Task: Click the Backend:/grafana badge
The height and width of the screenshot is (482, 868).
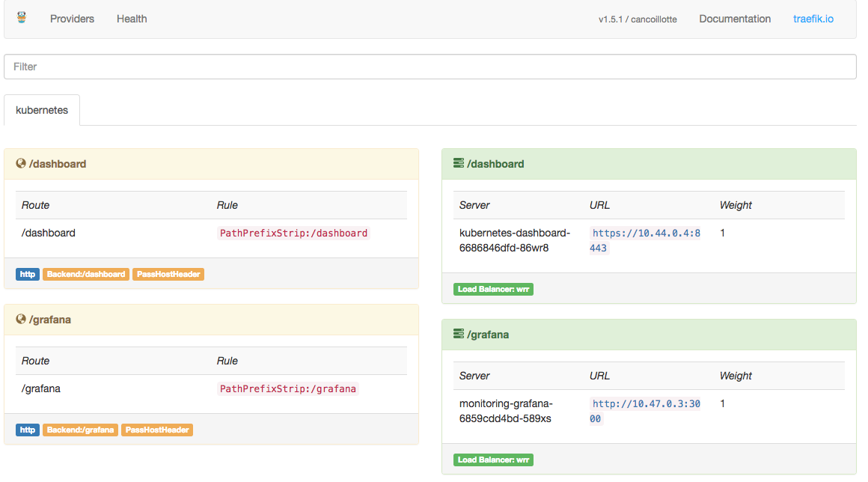Action: (80, 430)
